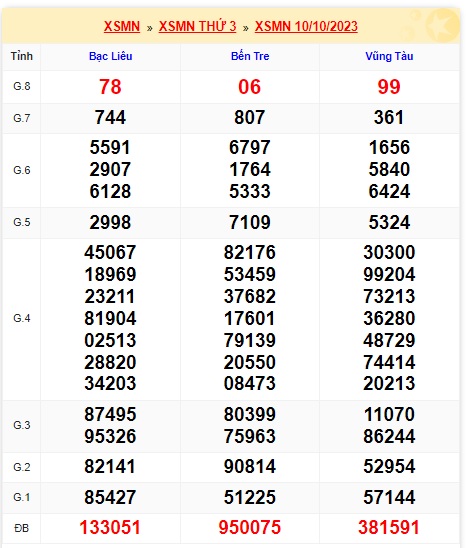466x548 pixels.
Task: Click the ĐB row label
Action: pos(22,528)
